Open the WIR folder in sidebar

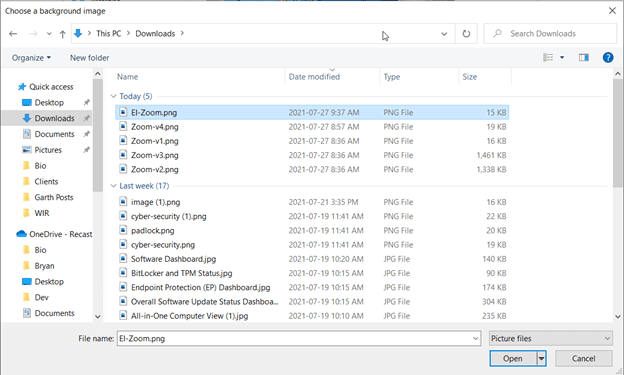click(x=41, y=213)
